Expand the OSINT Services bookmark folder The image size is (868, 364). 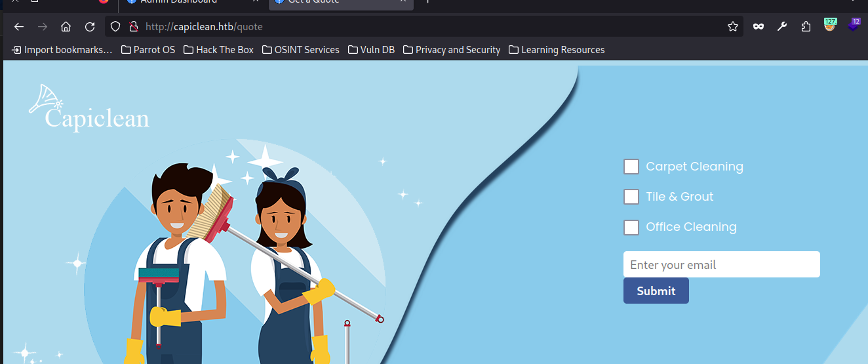coord(300,50)
